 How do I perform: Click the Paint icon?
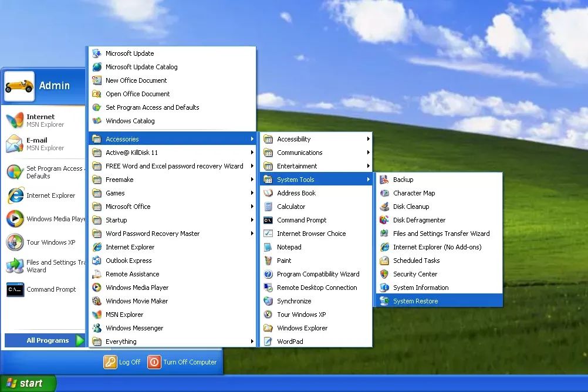(x=268, y=261)
